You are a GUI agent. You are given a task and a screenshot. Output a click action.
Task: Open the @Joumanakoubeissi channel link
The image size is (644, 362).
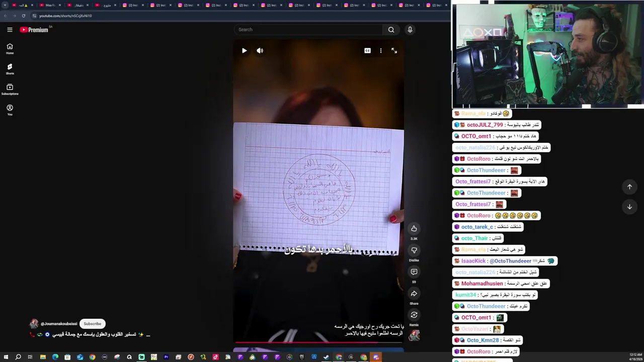click(59, 324)
